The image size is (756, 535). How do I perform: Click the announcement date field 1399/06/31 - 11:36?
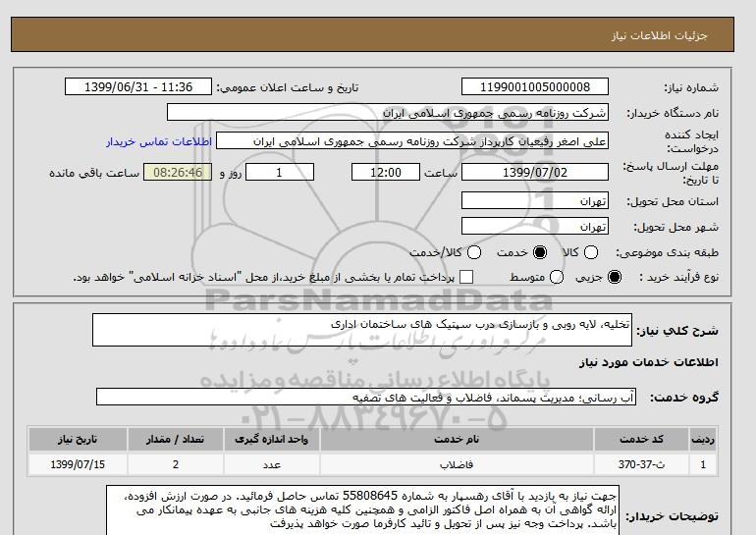pos(138,86)
